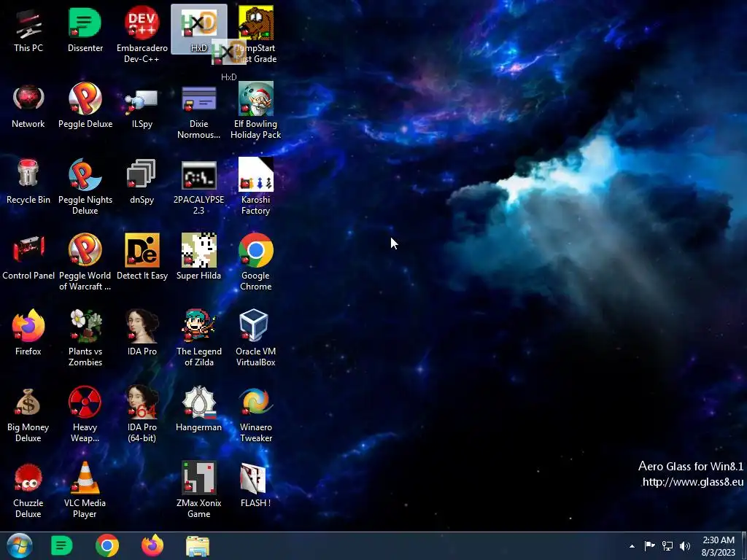This screenshot has height=560, width=747.
Task: Select the 2PACALYPSE 2.3 shortcut
Action: point(198,187)
